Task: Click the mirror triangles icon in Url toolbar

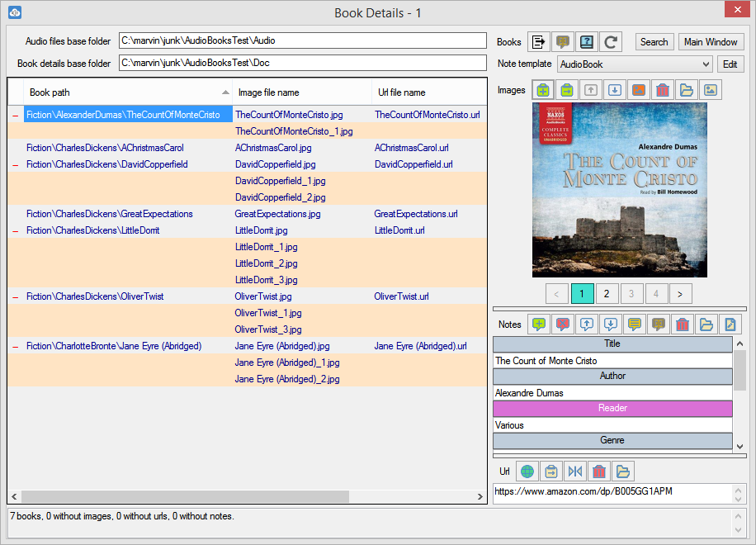Action: [575, 472]
